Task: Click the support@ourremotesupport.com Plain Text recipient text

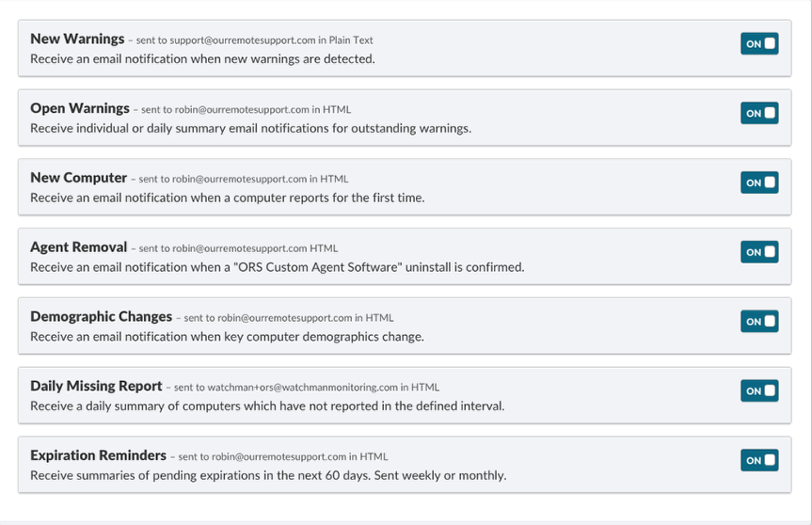Action: [x=254, y=40]
